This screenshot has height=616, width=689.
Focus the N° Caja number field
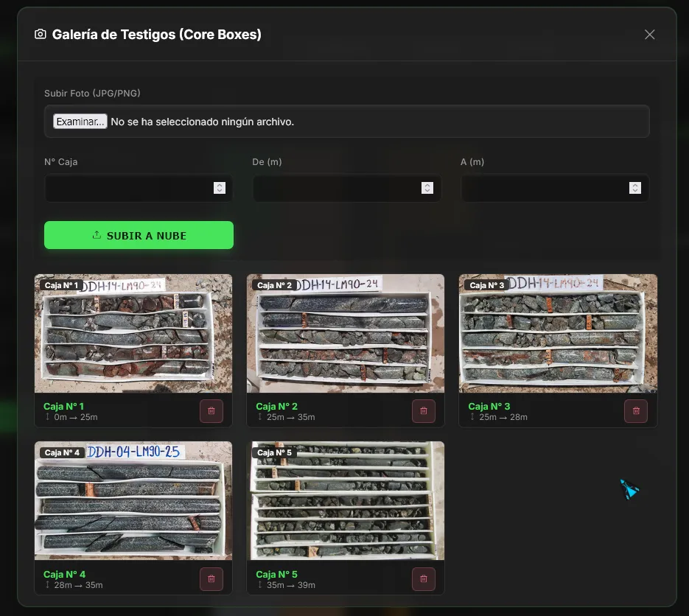139,188
